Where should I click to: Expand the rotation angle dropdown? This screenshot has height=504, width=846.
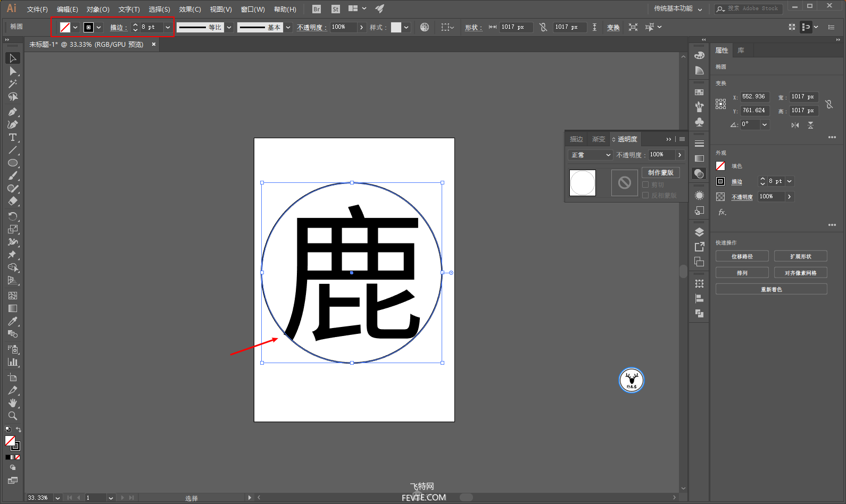pyautogui.click(x=765, y=125)
